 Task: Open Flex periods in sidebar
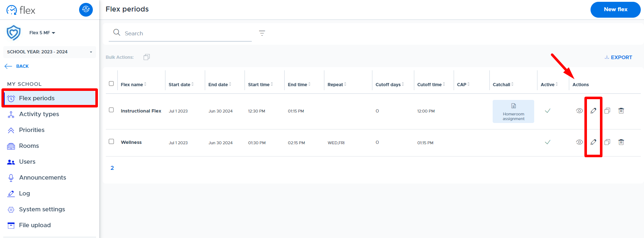[50, 98]
